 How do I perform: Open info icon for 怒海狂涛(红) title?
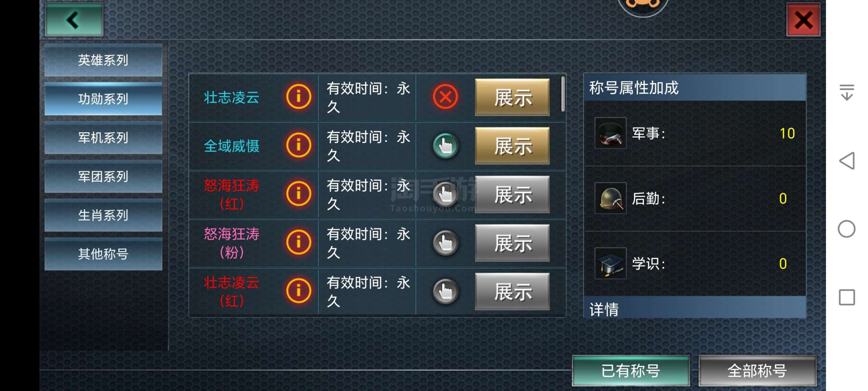coord(298,194)
